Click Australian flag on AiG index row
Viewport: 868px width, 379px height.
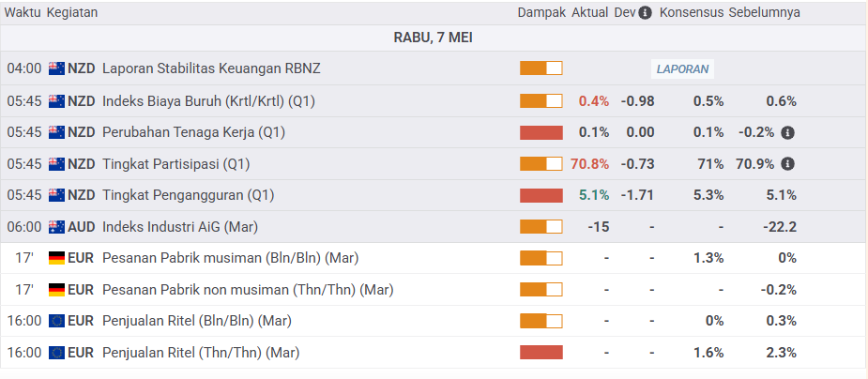pos(56,226)
